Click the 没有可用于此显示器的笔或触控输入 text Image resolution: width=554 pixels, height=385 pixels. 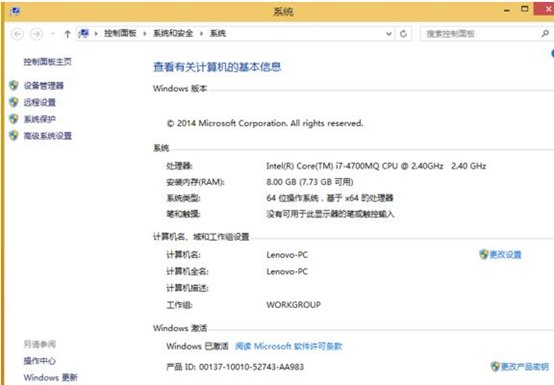330,214
